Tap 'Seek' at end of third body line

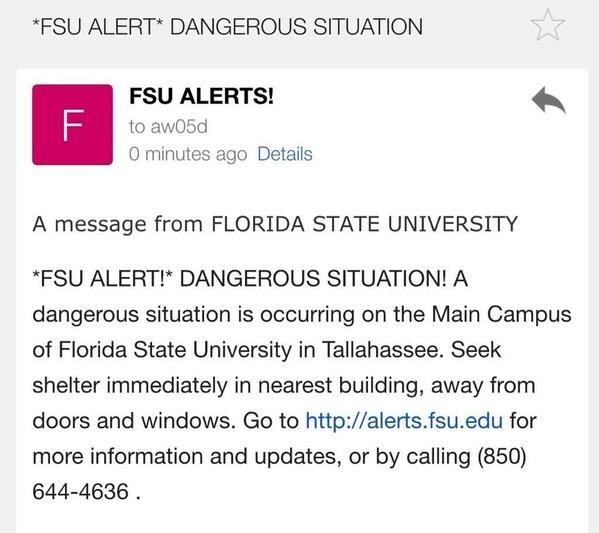pos(476,350)
